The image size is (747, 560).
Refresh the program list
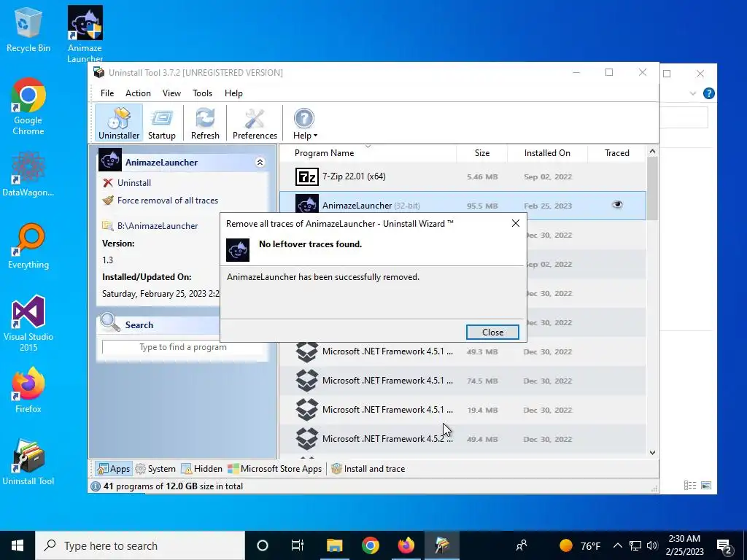coord(205,123)
